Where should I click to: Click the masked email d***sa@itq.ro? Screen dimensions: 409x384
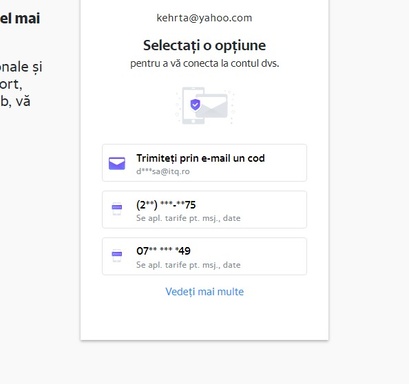point(163,171)
